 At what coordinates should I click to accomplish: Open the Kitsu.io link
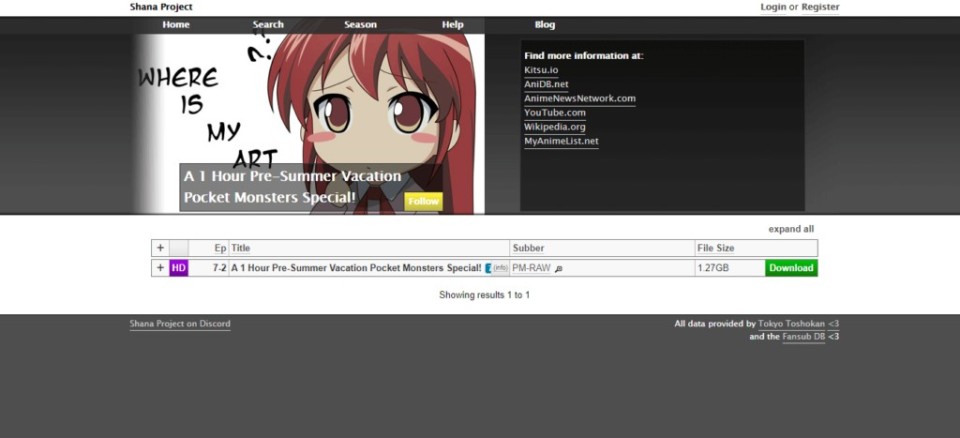(541, 70)
